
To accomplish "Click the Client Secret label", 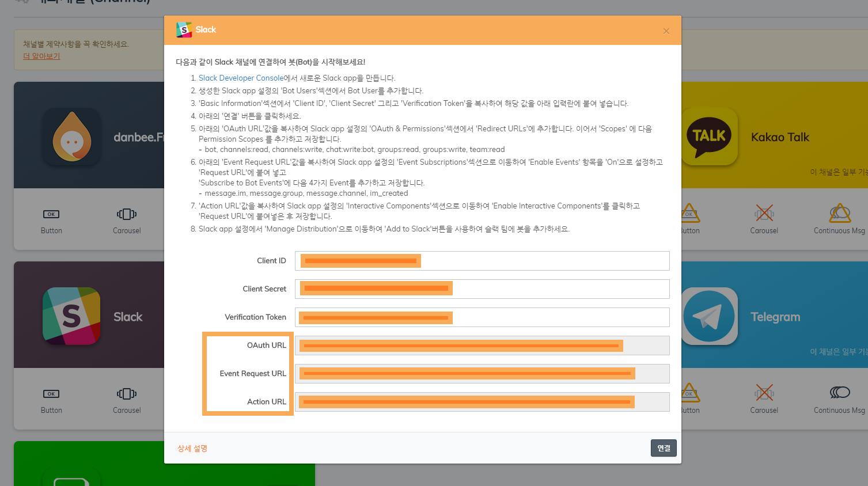I will point(264,289).
